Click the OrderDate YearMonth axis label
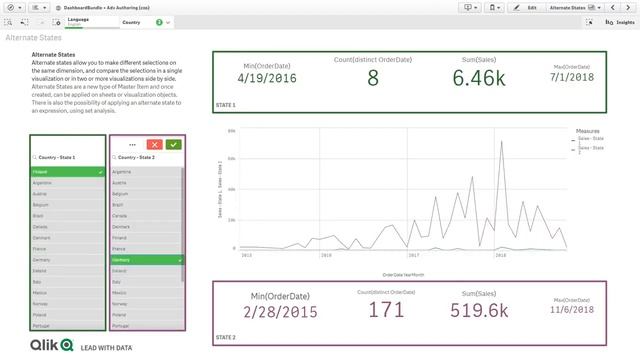Viewport: 640px width, 360px height. click(x=403, y=275)
